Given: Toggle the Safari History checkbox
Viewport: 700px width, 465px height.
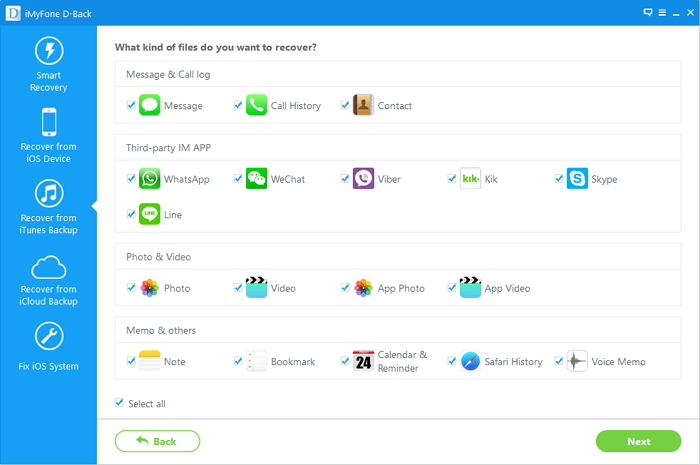Looking at the screenshot, I should click(x=452, y=361).
